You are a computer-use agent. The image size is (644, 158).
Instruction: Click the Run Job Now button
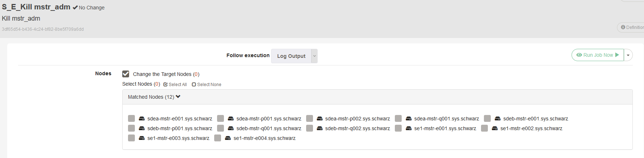click(597, 55)
